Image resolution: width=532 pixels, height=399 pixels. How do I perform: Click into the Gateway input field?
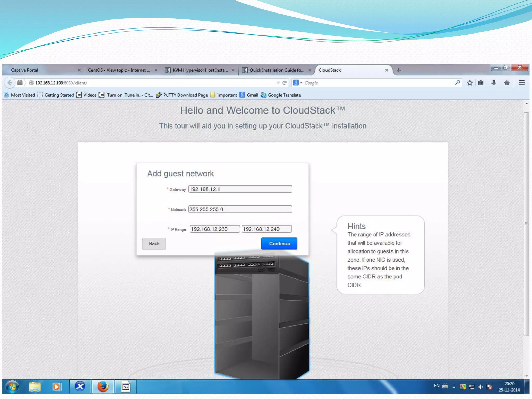240,189
